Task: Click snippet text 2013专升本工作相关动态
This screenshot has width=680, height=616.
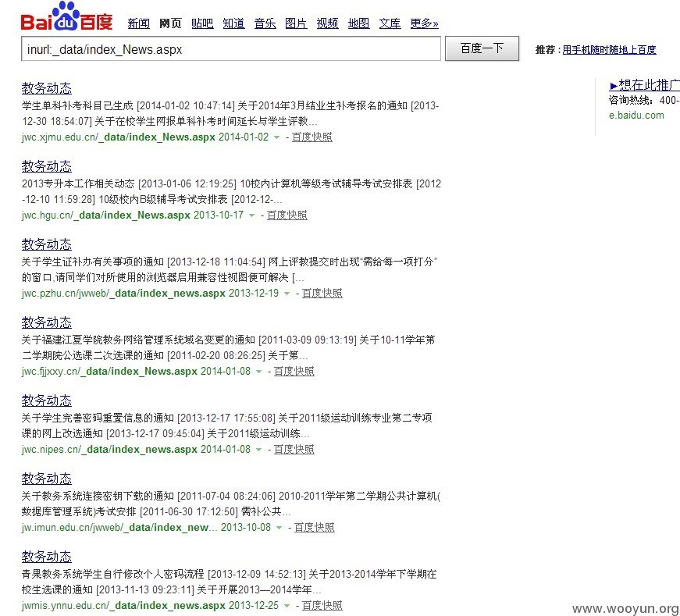Action: pyautogui.click(x=78, y=184)
